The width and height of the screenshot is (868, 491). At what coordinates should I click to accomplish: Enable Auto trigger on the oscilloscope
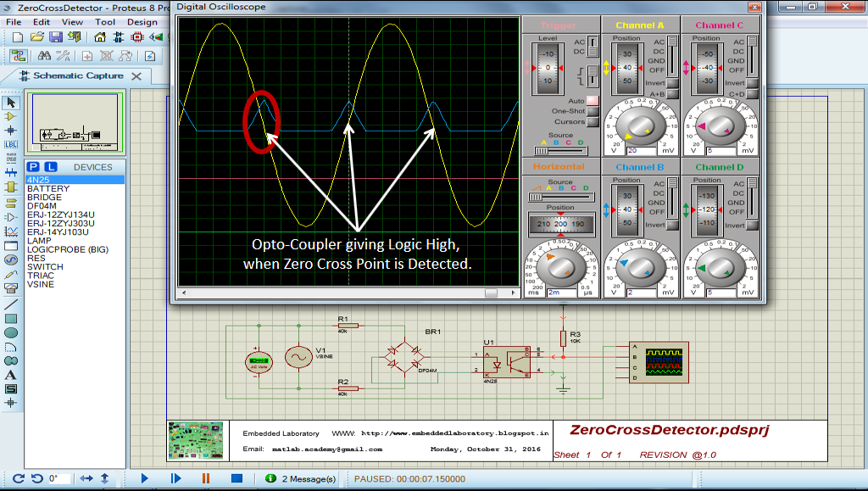click(x=591, y=101)
